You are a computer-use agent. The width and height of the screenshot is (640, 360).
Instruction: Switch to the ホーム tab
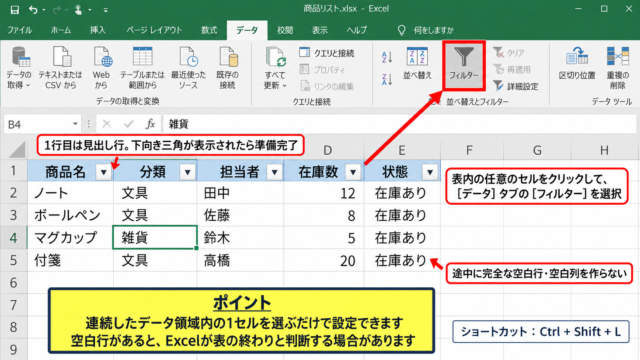[x=61, y=30]
